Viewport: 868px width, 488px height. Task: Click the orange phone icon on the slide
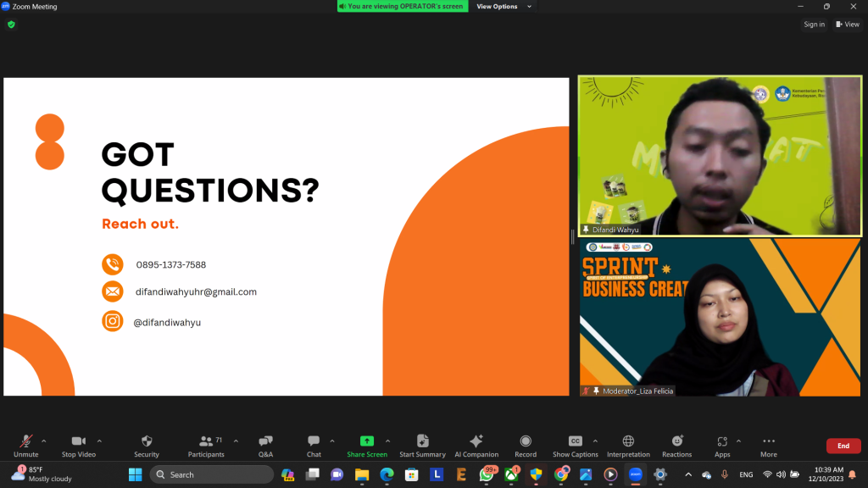[113, 264]
